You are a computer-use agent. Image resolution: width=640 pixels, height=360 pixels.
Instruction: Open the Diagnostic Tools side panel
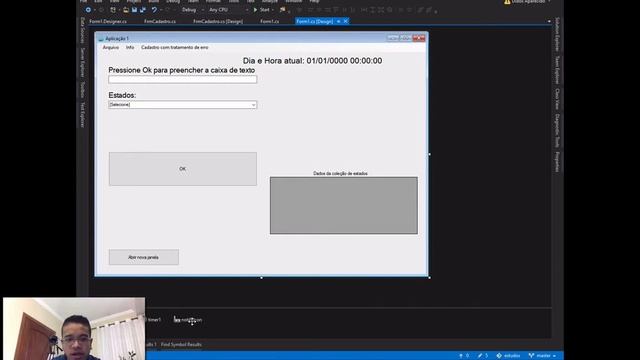point(557,131)
